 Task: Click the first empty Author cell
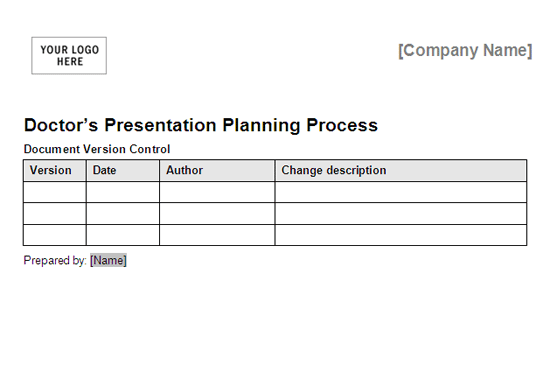coord(217,192)
